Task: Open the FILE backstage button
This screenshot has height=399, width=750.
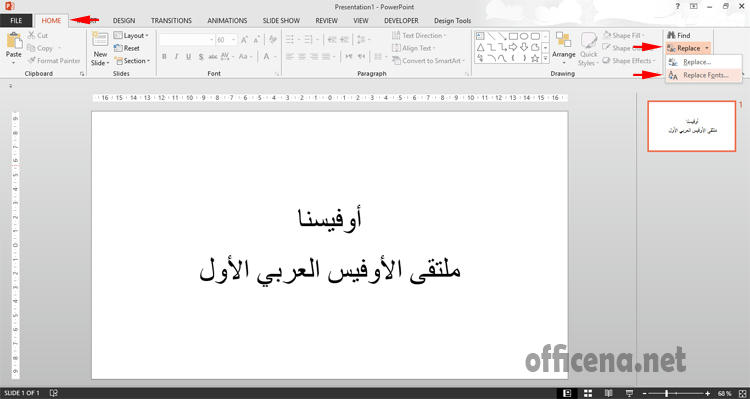Action: tap(16, 21)
